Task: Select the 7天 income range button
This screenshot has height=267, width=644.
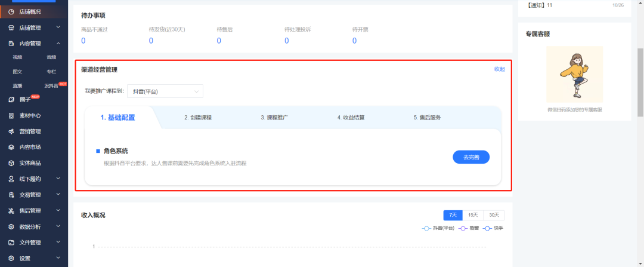Action: point(453,215)
